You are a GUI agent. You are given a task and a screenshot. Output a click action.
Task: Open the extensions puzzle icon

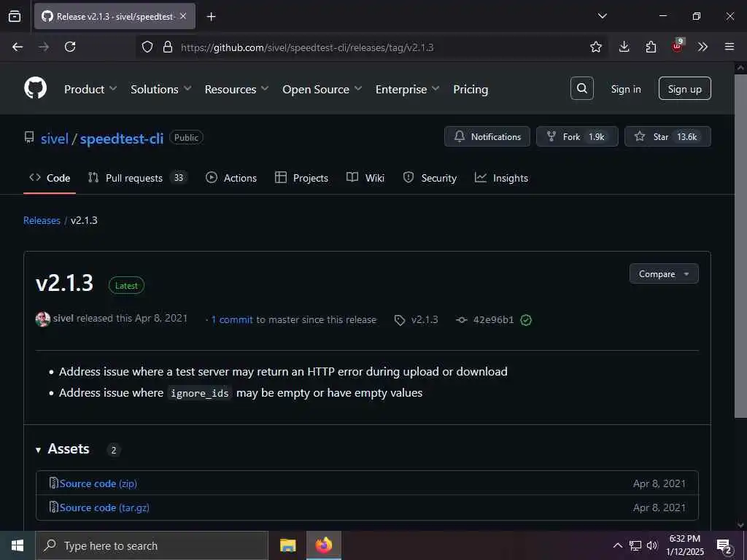pos(651,47)
